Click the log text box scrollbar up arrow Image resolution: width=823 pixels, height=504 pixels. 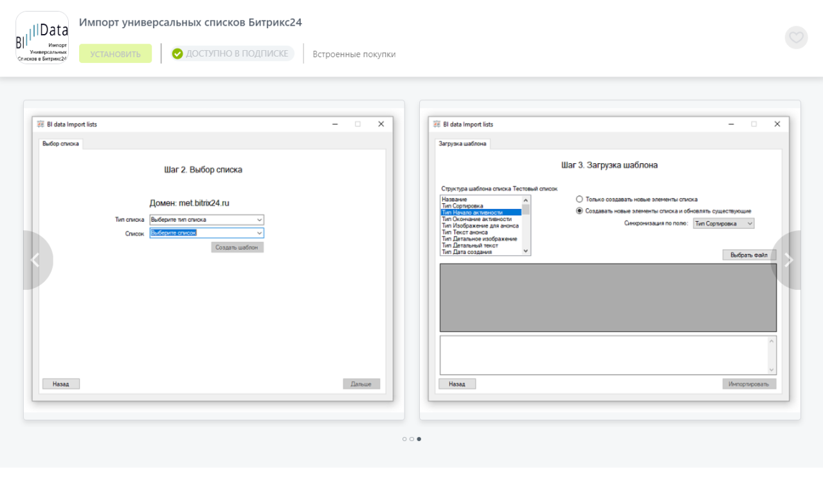[x=772, y=341]
